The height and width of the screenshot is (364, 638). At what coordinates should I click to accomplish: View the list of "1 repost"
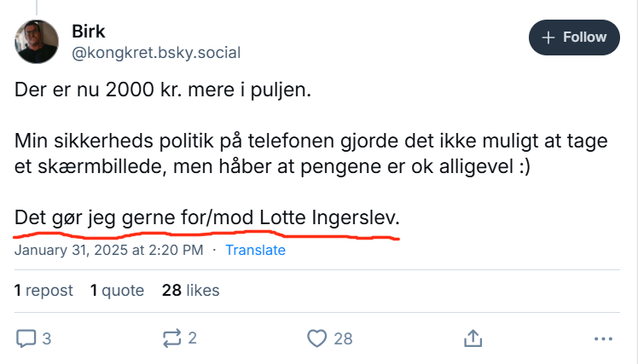coord(43,291)
